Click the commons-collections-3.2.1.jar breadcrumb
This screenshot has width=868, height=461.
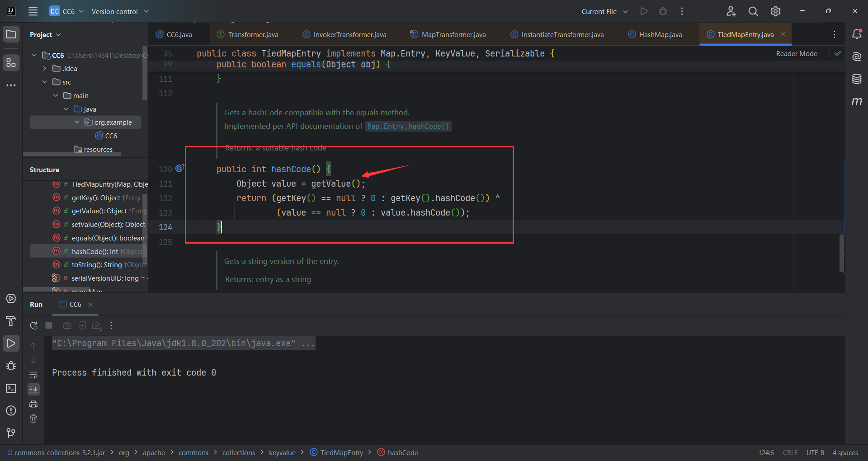click(56, 452)
